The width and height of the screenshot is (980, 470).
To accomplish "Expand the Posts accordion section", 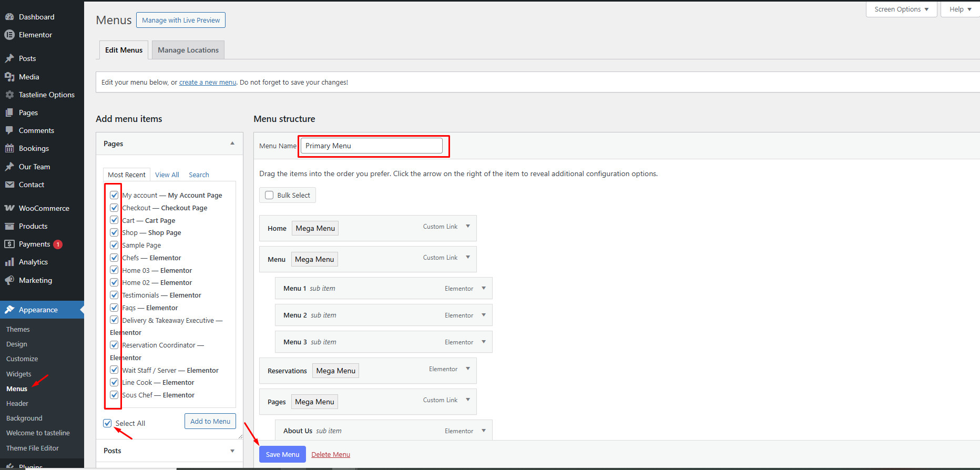I will 232,451.
